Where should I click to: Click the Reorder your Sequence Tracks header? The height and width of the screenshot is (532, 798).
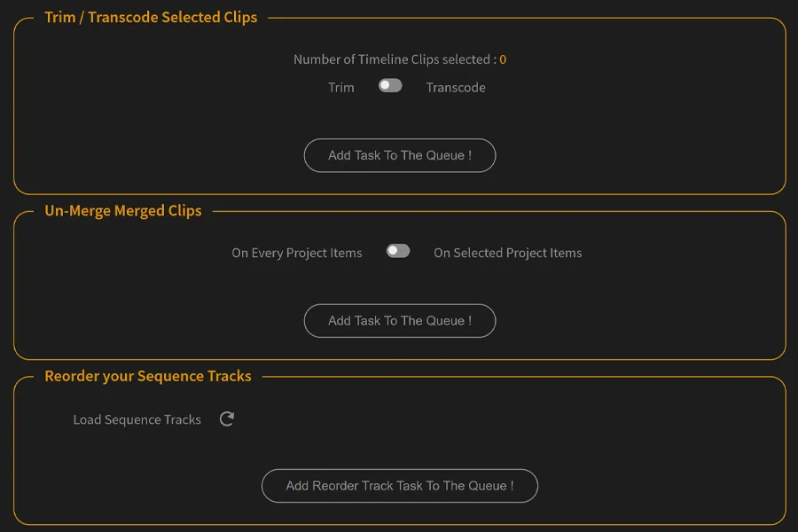coord(150,376)
